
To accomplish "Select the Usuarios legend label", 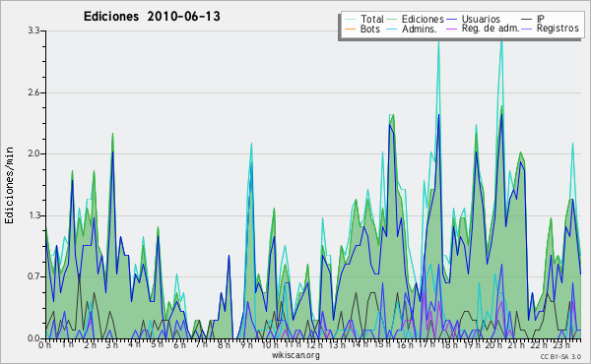I will (481, 19).
